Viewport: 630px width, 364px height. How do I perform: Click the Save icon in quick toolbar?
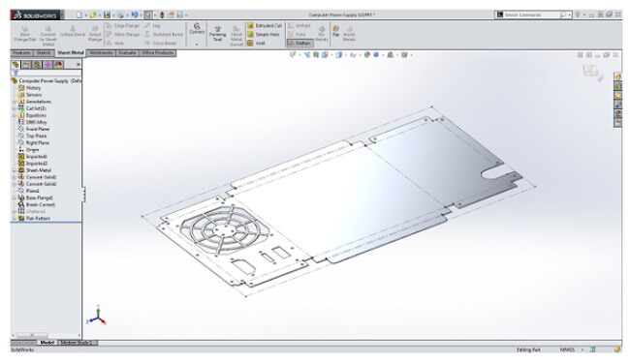click(107, 15)
